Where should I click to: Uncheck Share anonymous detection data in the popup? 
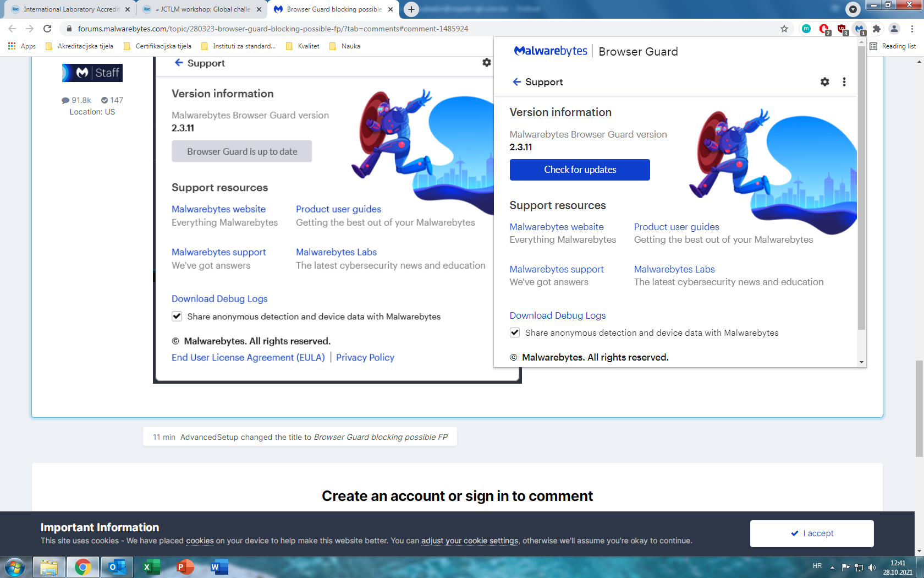(x=515, y=332)
